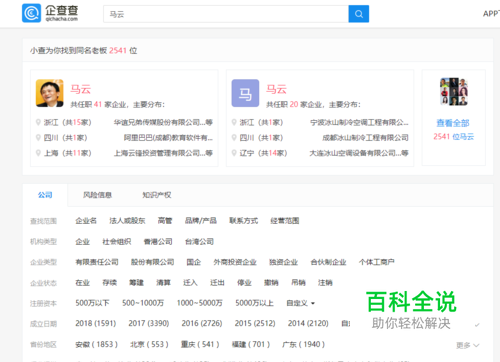Open 阿里巴巴(成都)教育软件 company link
The height and width of the screenshot is (362, 500).
(x=168, y=138)
